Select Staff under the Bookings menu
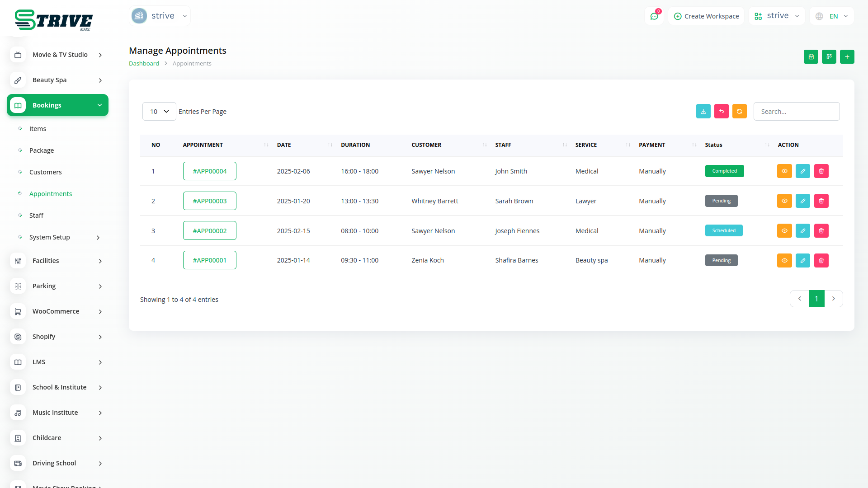 [x=36, y=216]
